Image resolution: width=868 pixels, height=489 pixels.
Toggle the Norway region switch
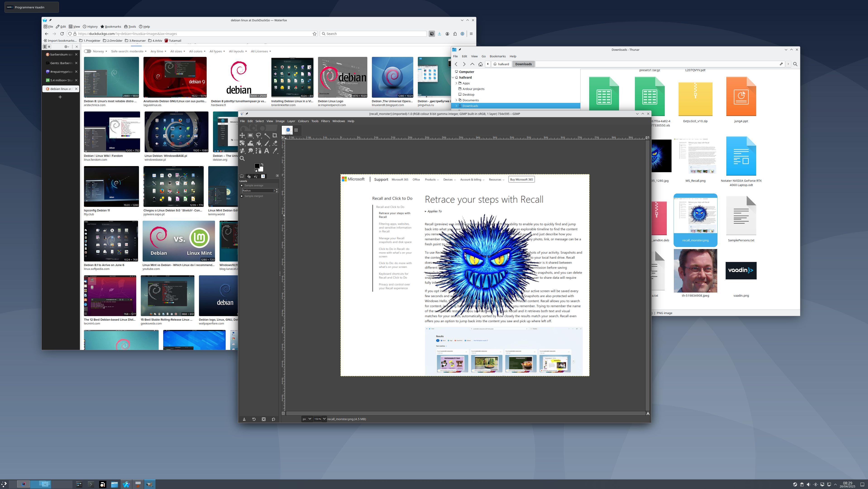tap(88, 51)
